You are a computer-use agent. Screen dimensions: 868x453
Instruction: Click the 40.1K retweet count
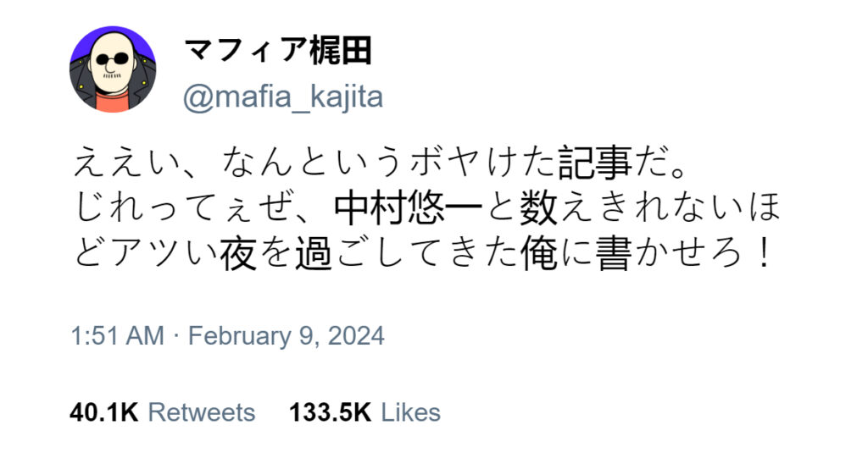click(104, 412)
